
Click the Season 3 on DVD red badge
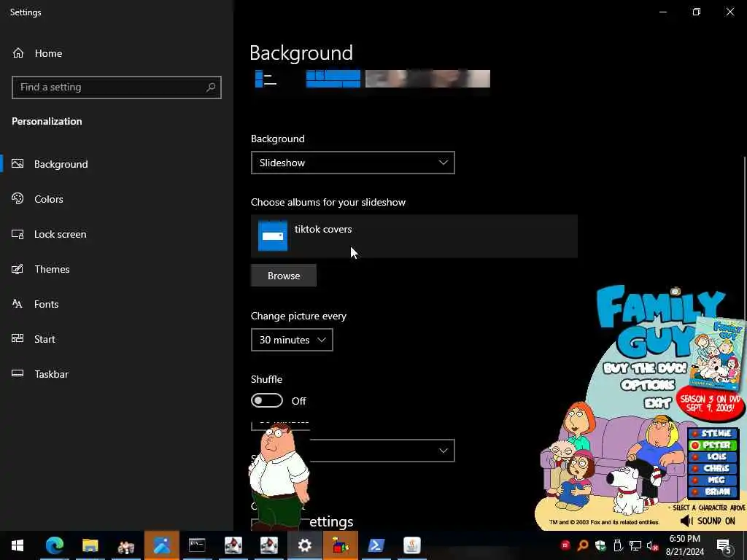(x=710, y=404)
